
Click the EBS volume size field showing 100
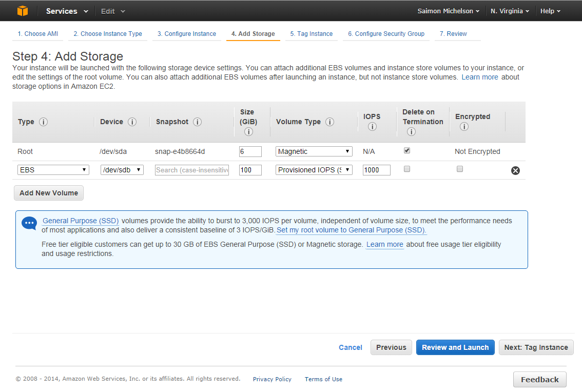click(x=250, y=170)
